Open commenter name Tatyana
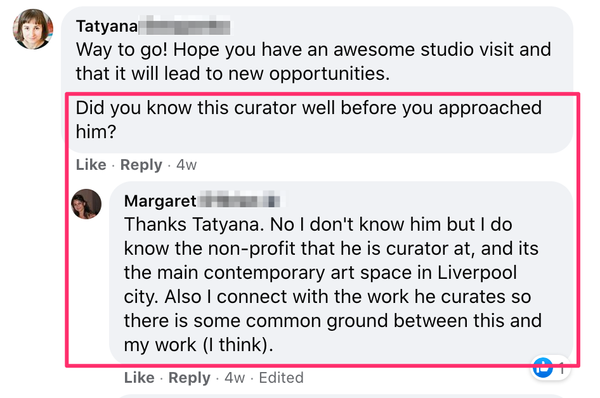This screenshot has width=600, height=398. pyautogui.click(x=107, y=26)
